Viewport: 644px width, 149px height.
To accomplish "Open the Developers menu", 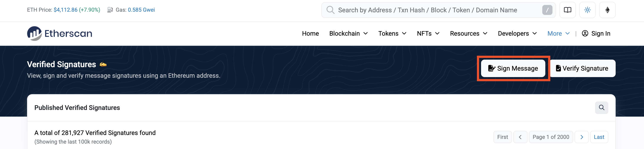I will point(517,33).
